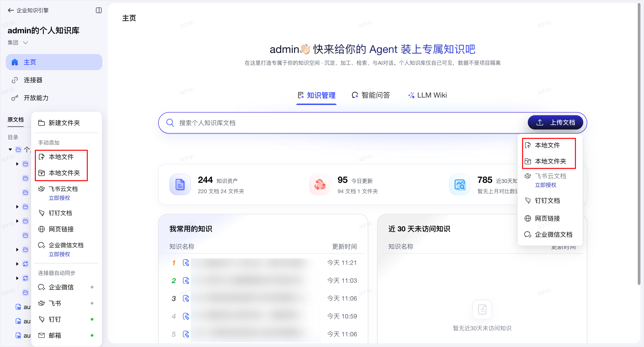This screenshot has width=644, height=347.
Task: Expand the first synced-folder tree arrow
Action: point(17,264)
